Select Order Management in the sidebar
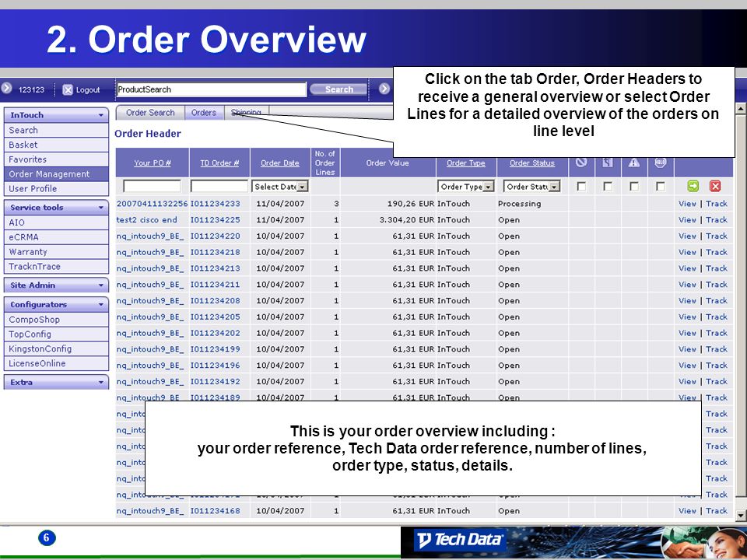Screen dimensions: 747x560 [56, 174]
